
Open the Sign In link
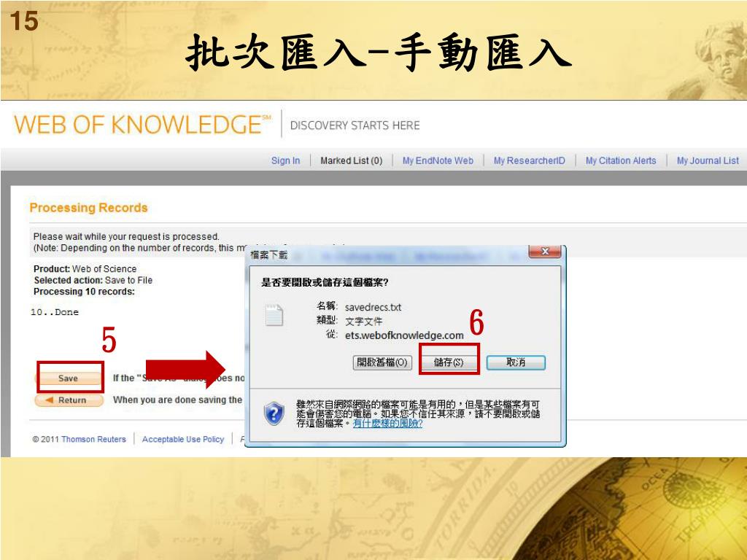click(286, 160)
